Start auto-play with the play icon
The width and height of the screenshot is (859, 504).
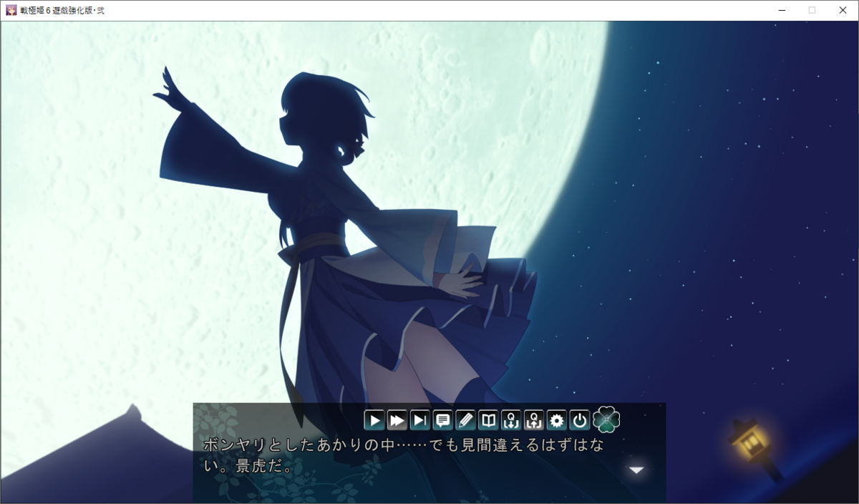click(x=374, y=420)
